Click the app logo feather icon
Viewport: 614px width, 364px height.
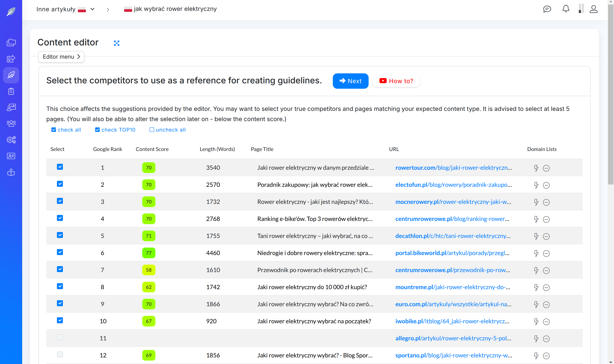tap(11, 11)
